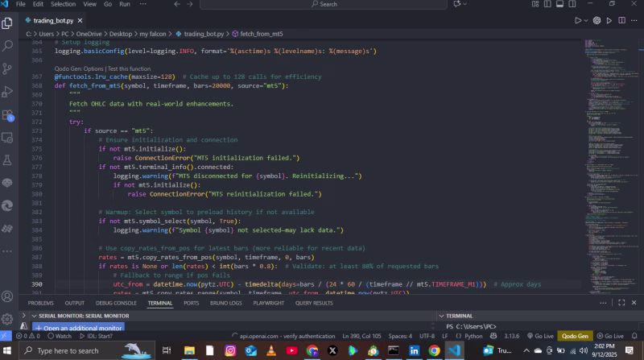Open the File menu

coord(21,4)
